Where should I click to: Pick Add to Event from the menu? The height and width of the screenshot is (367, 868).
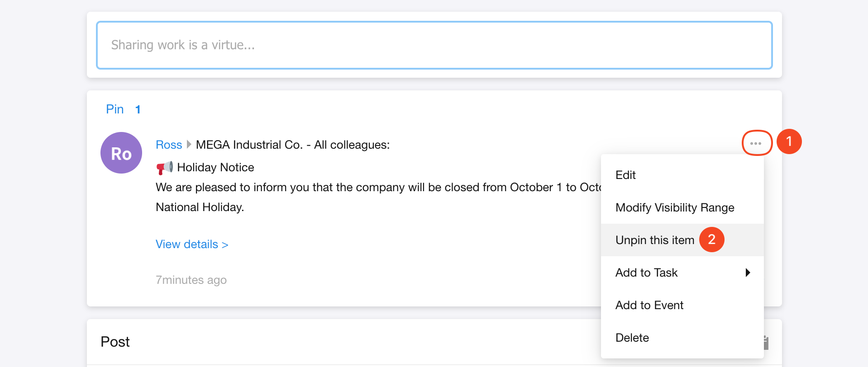tap(649, 305)
